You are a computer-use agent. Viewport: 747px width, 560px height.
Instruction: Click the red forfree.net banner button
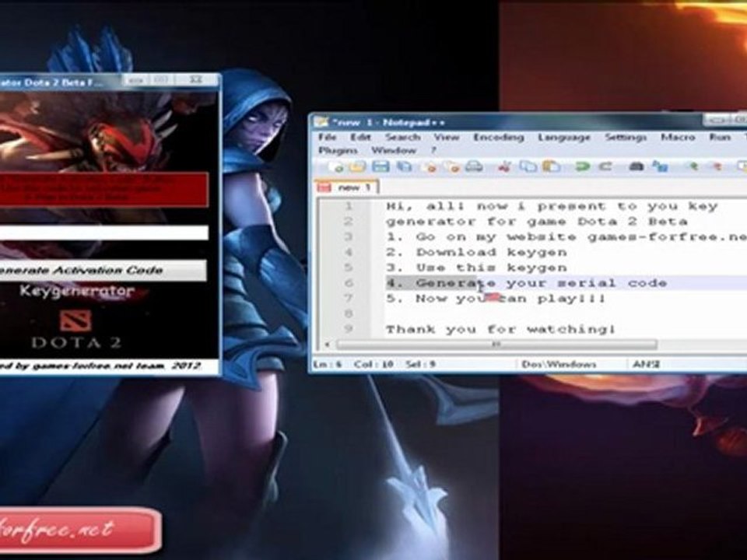point(80,530)
